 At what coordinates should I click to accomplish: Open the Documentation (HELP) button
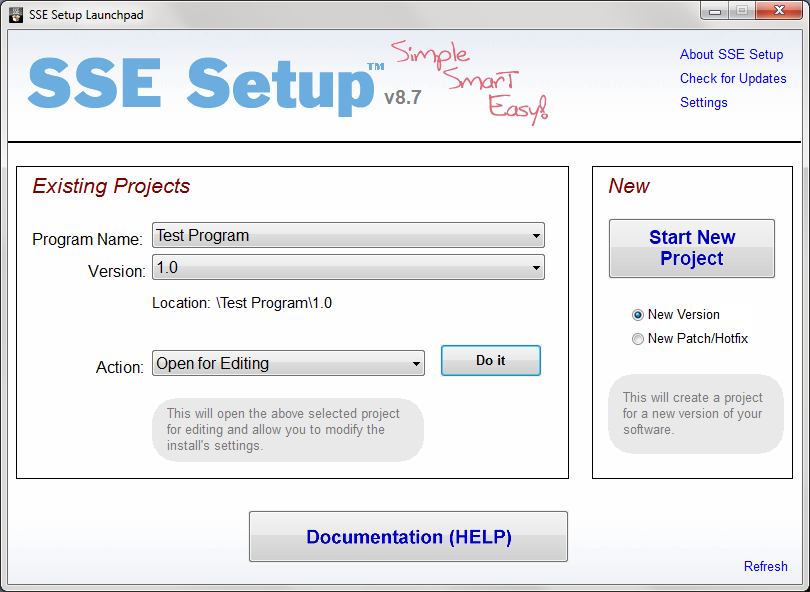(x=408, y=536)
